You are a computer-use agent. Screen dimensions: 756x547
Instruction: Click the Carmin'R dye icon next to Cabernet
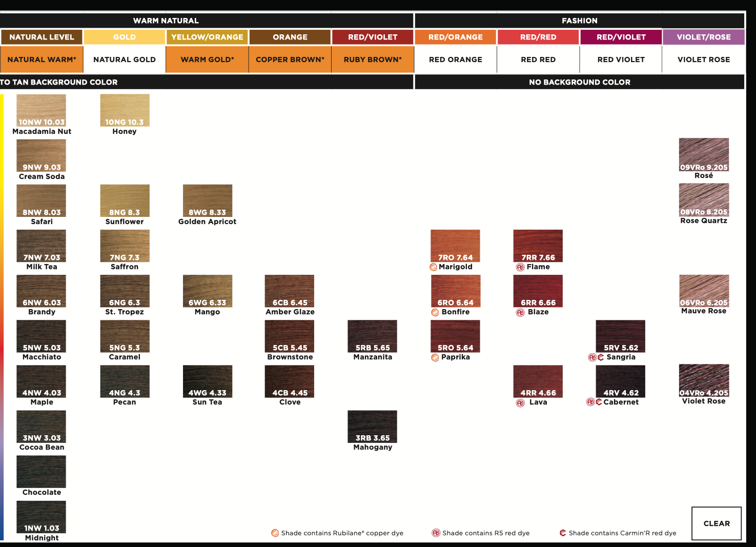(x=599, y=402)
